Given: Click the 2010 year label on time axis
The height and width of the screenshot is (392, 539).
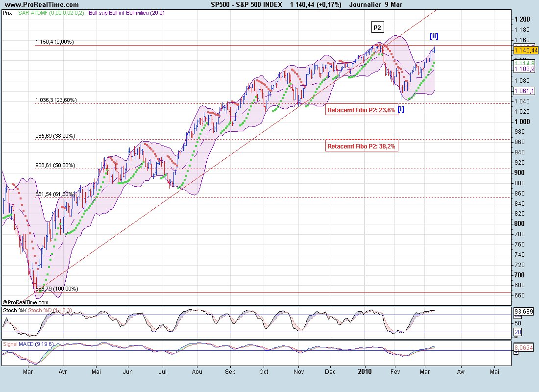Looking at the screenshot, I should click(x=365, y=372).
